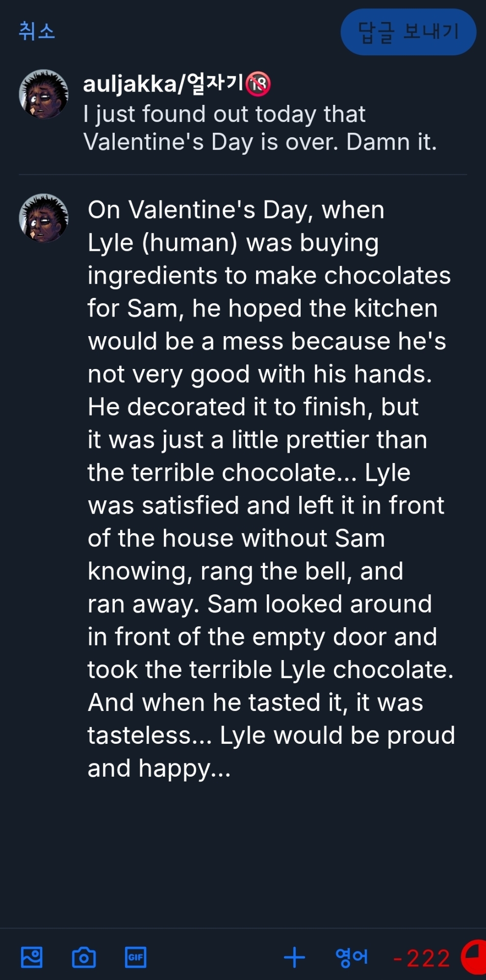This screenshot has width=486, height=980.
Task: Place cursor at "On Valentine's Day" reply start
Action: [x=89, y=210]
